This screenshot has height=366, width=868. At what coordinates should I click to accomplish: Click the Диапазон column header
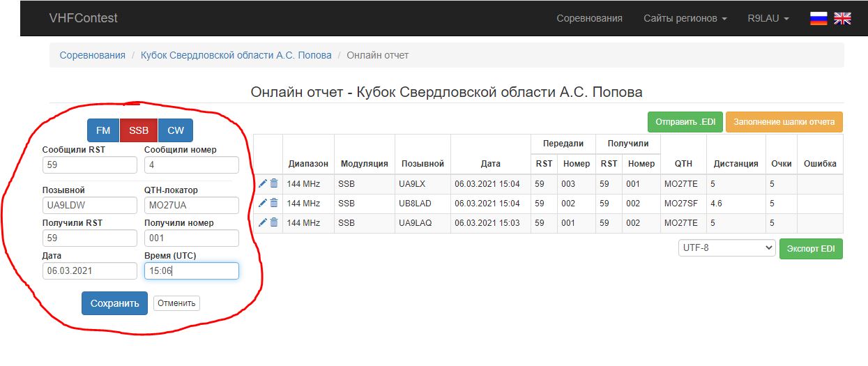click(x=308, y=164)
